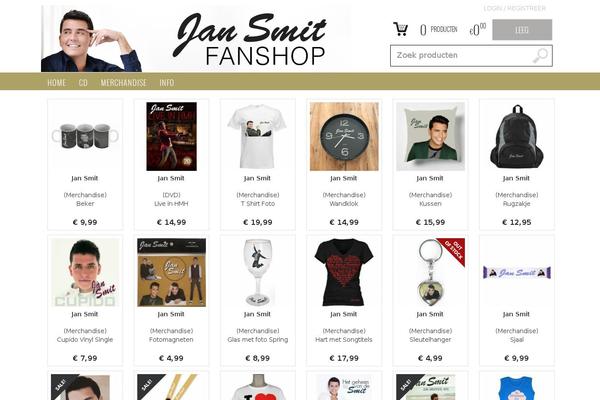The height and width of the screenshot is (400, 600).
Task: Click the grey LEEG cart button
Action: (522, 29)
